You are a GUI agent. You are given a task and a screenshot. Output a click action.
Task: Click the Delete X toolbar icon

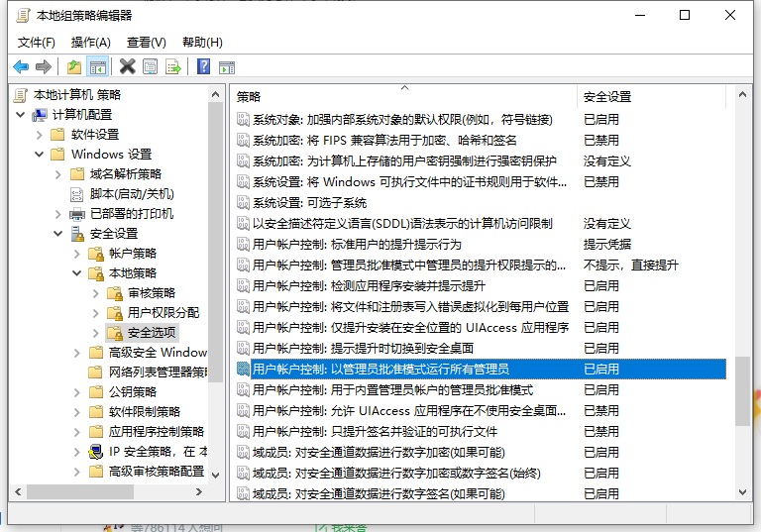tap(127, 66)
